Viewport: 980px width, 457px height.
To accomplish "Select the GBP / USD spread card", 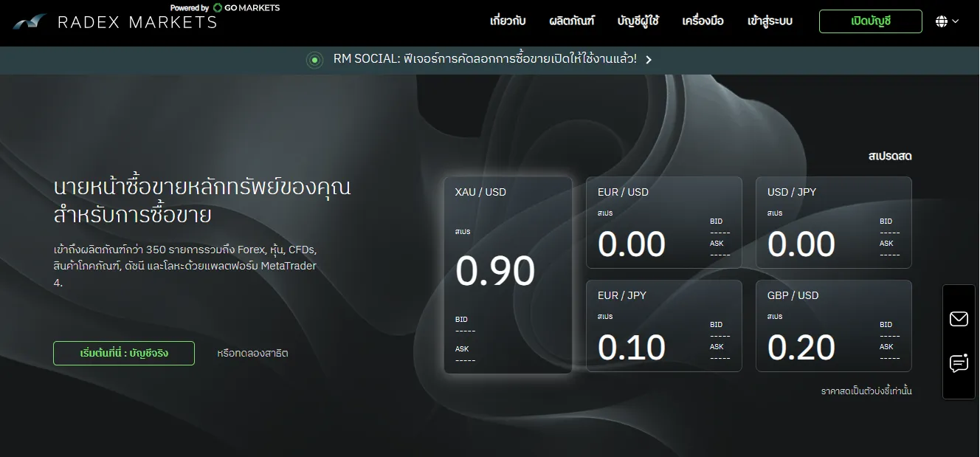I will pos(834,326).
